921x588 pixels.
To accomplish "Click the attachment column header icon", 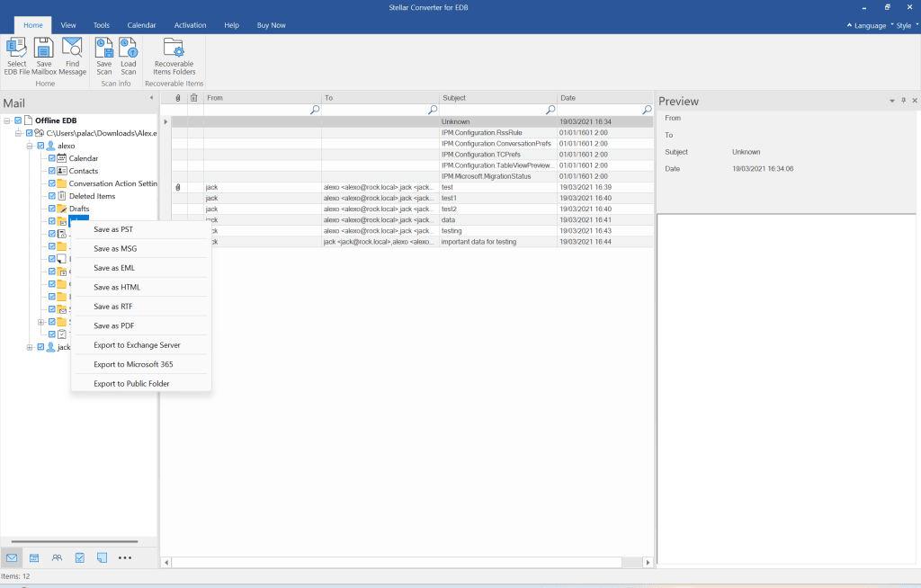I will [x=178, y=98].
